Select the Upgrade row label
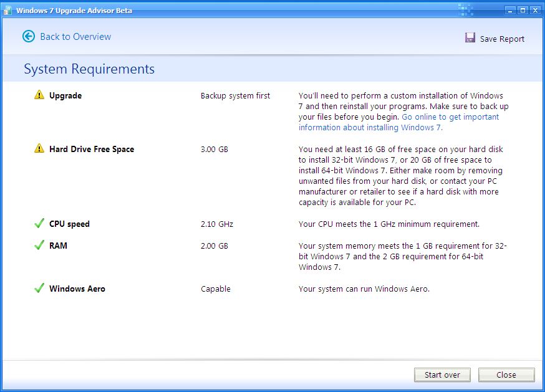The width and height of the screenshot is (545, 392). coord(65,95)
